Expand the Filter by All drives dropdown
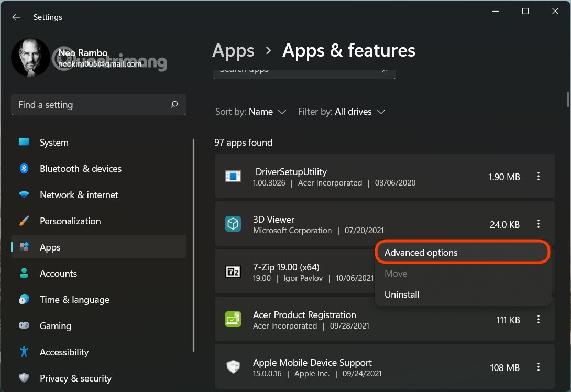 pos(342,112)
